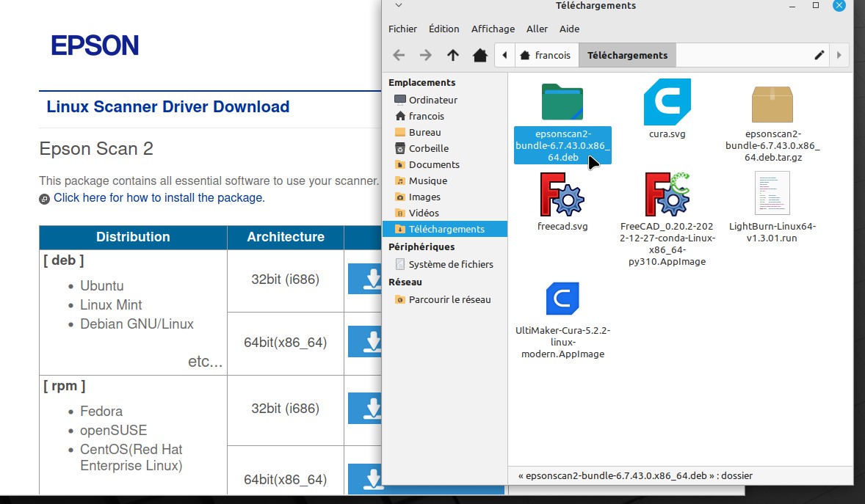
Task: Click the '[ rpm ]' label
Action: click(x=64, y=386)
